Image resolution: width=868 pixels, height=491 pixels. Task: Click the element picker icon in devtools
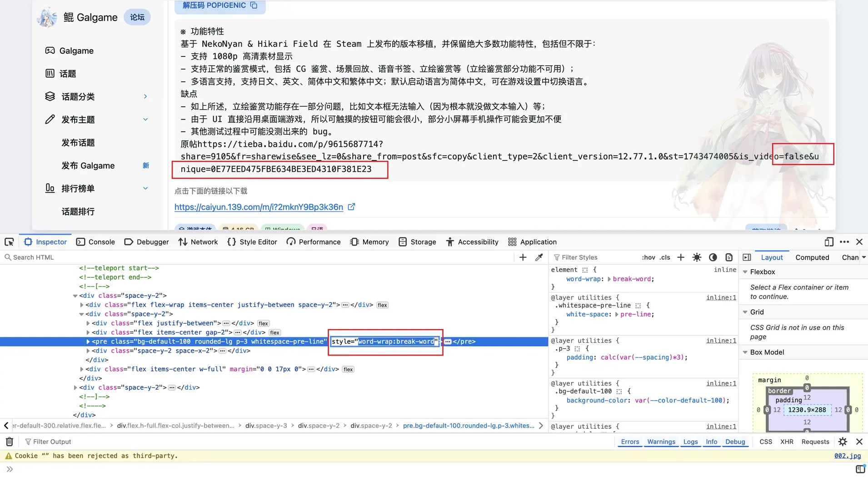(9, 242)
